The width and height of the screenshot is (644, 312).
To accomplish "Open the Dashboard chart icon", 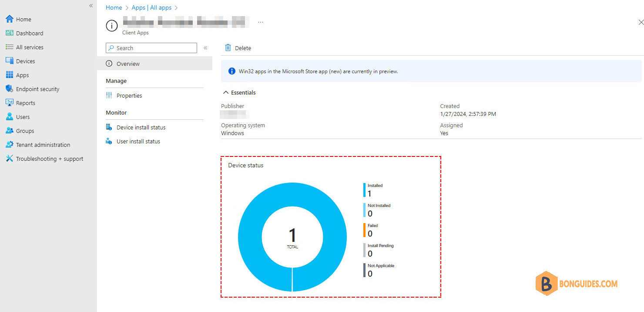I will [x=10, y=33].
